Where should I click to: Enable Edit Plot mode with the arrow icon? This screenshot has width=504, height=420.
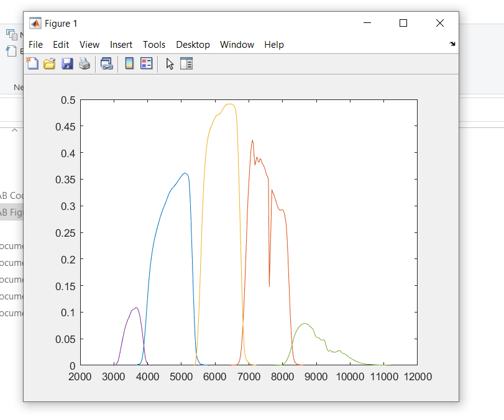(x=169, y=63)
